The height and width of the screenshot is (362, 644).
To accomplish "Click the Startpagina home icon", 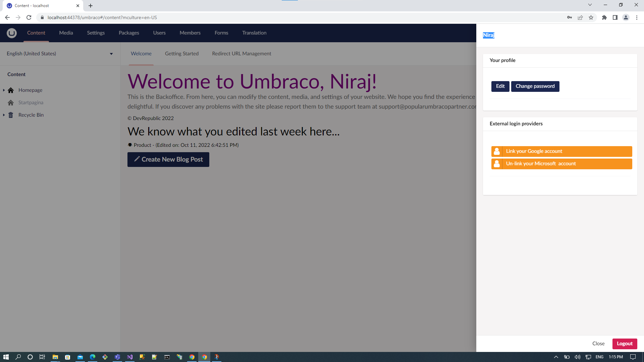I will 11,103.
